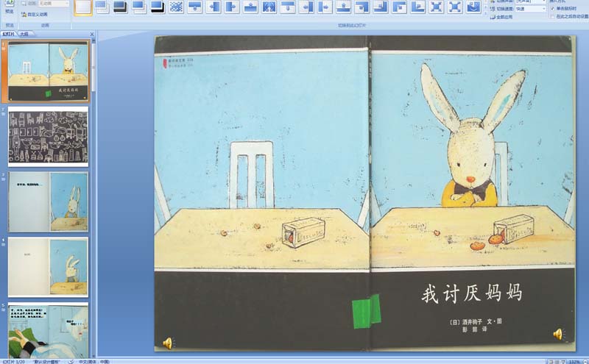Select slide 1 thumbnail with rabbit cover
Image resolution: width=589 pixels, height=364 pixels.
point(48,71)
